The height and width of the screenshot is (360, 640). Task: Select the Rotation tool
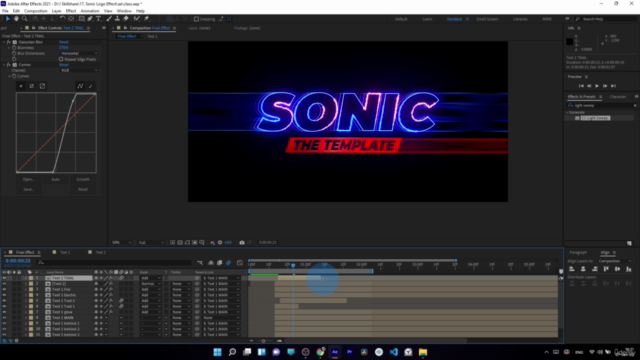62,19
